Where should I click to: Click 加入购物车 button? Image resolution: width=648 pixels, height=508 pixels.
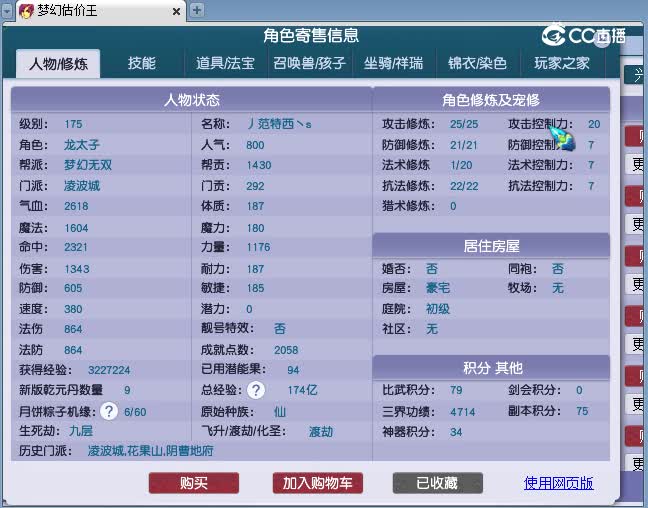[x=317, y=483]
